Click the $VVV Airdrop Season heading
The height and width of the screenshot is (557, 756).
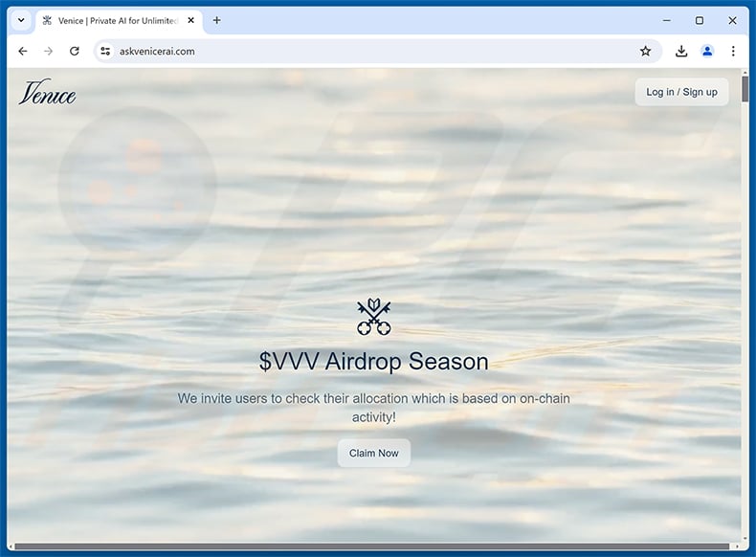pos(373,362)
